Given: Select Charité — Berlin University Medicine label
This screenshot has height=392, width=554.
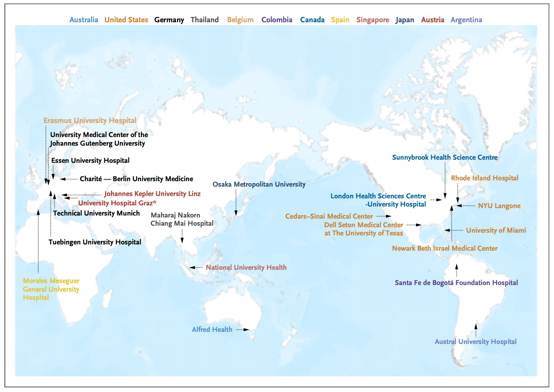Looking at the screenshot, I should [x=136, y=179].
